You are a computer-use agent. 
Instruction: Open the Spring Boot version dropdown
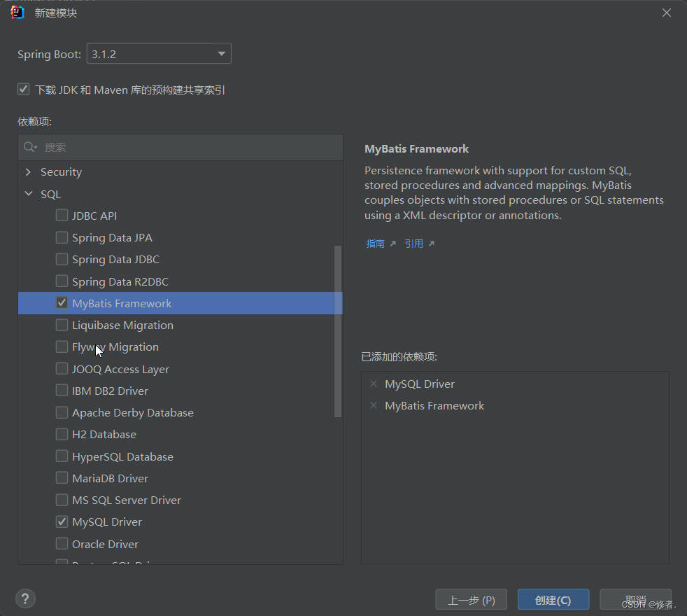(x=159, y=53)
